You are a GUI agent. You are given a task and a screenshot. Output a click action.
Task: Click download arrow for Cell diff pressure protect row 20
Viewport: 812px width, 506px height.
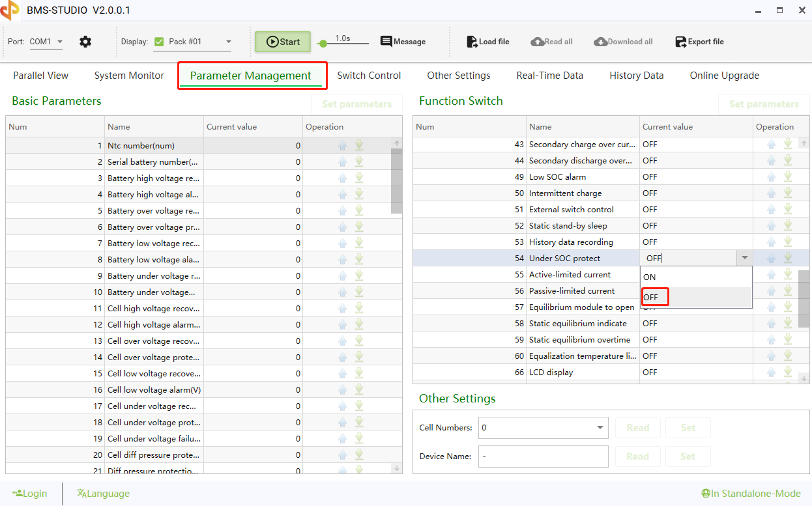(359, 455)
